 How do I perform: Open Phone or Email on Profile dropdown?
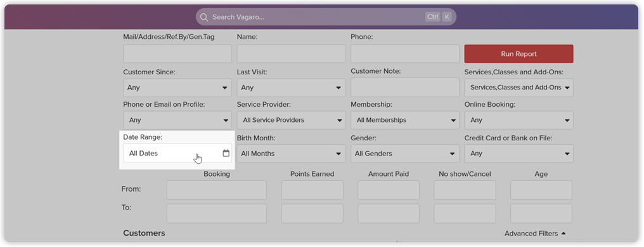coord(177,120)
